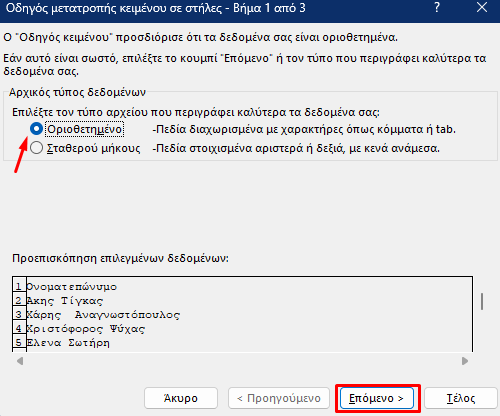Click the dialog title bar text
The width and height of the screenshot is (500, 416).
pos(155,8)
